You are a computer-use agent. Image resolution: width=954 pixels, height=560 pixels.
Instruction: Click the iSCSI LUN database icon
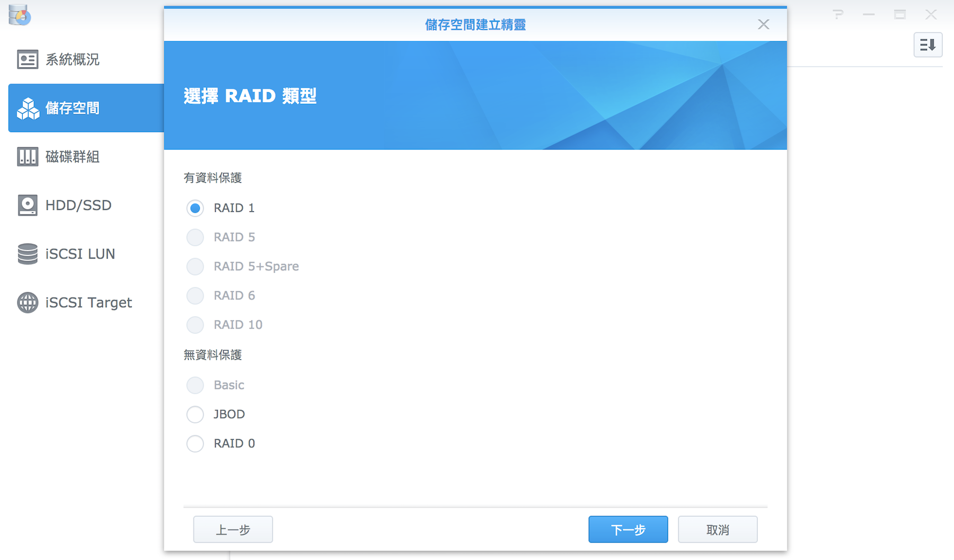27,254
